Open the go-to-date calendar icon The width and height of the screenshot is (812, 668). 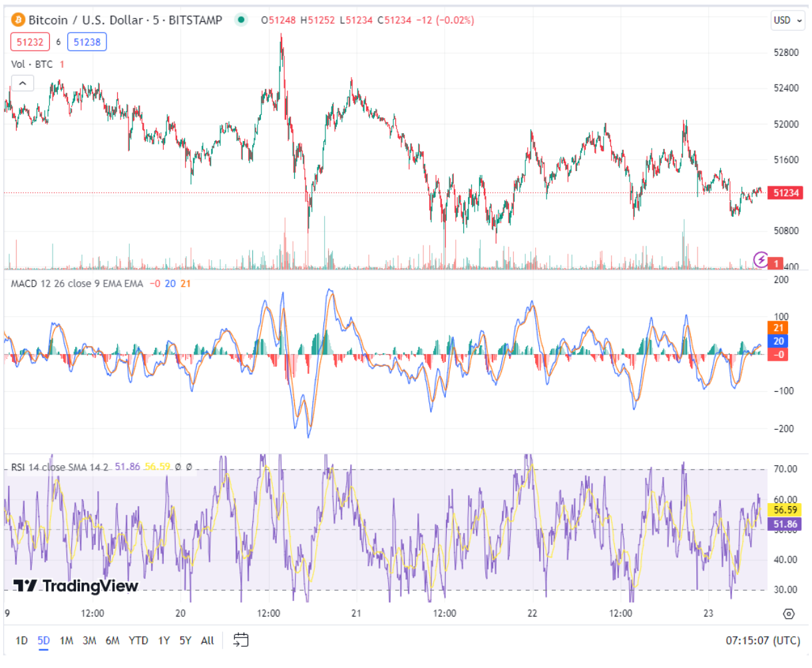pos(241,640)
